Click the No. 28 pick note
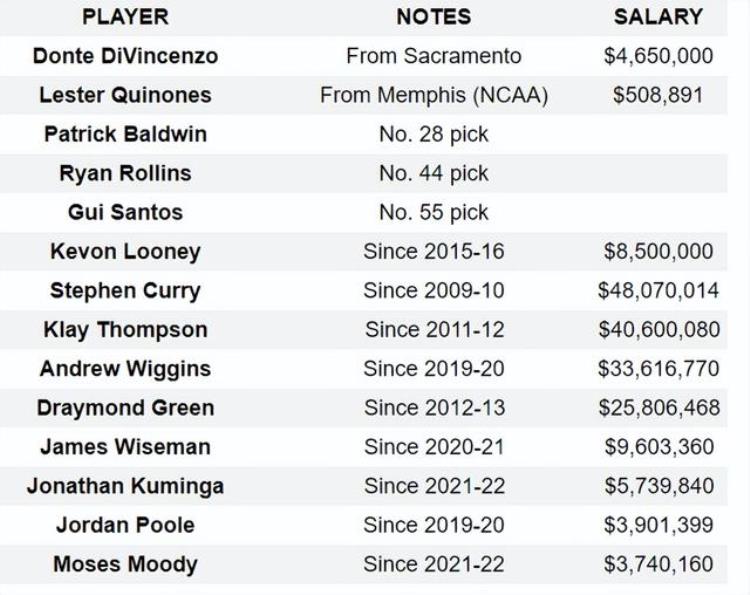This screenshot has width=750, height=595. 434,134
